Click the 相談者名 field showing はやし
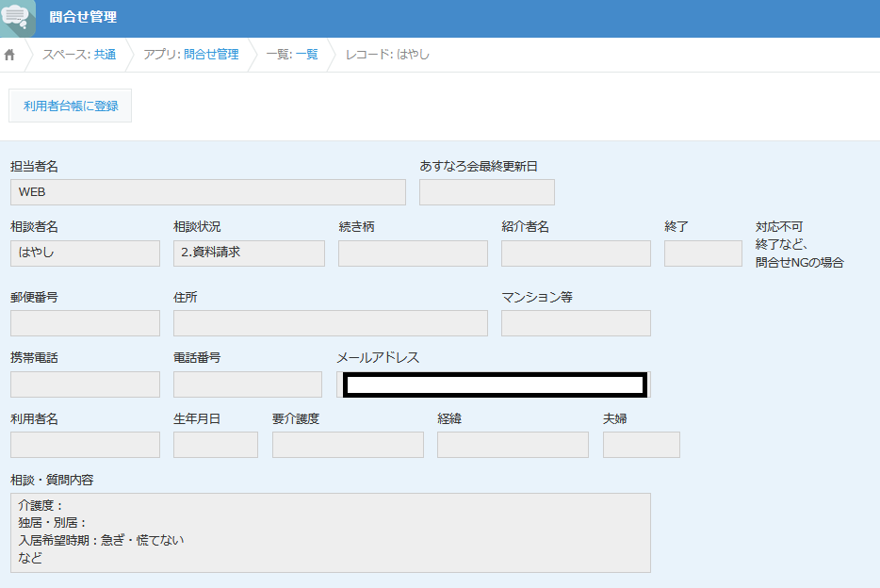 pyautogui.click(x=85, y=253)
